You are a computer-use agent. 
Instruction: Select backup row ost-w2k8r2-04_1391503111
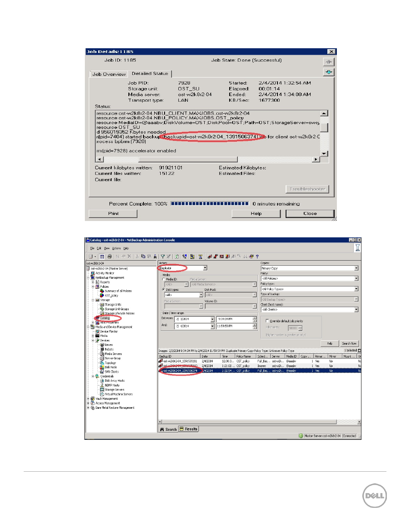click(259, 361)
